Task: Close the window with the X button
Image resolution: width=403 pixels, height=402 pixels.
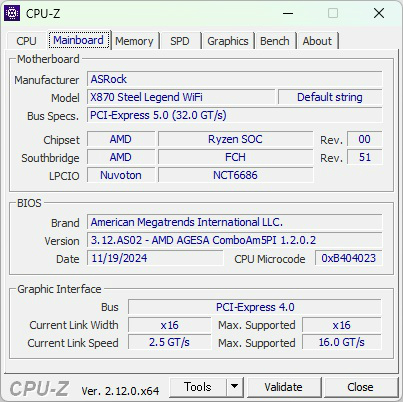Action: [x=379, y=13]
